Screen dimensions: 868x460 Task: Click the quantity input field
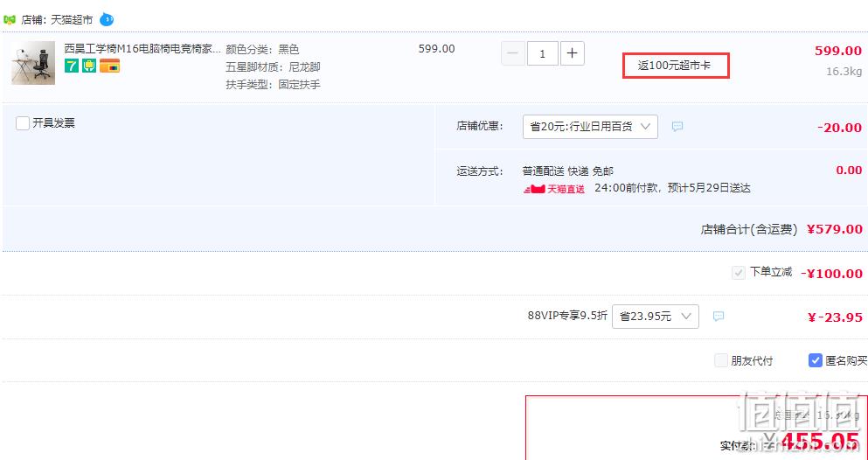pos(543,53)
